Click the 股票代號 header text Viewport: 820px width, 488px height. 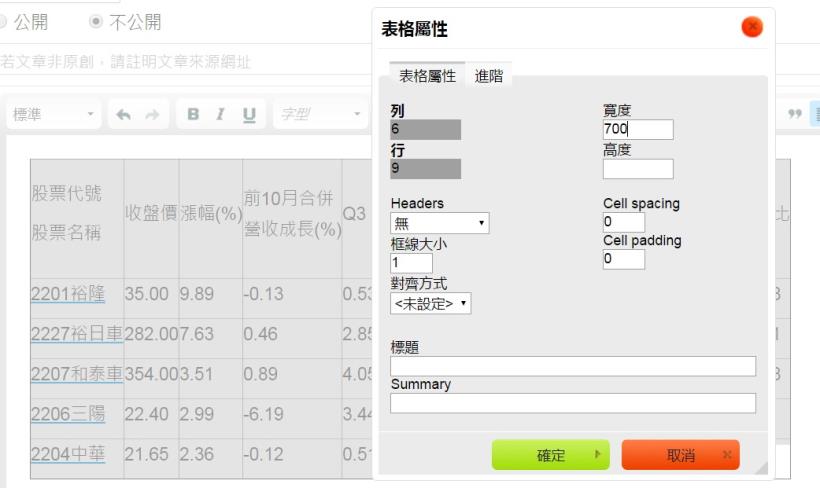[x=66, y=194]
